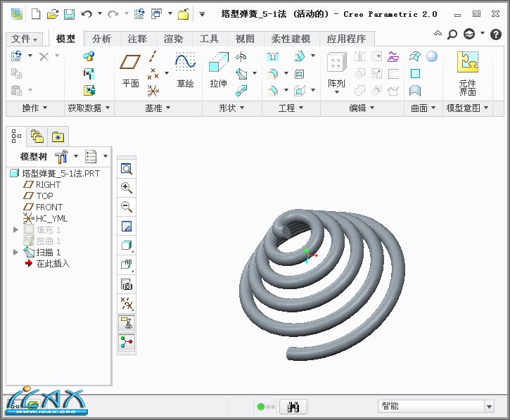Open the search binoculars in status bar
Image resolution: width=510 pixels, height=420 pixels.
click(x=293, y=407)
